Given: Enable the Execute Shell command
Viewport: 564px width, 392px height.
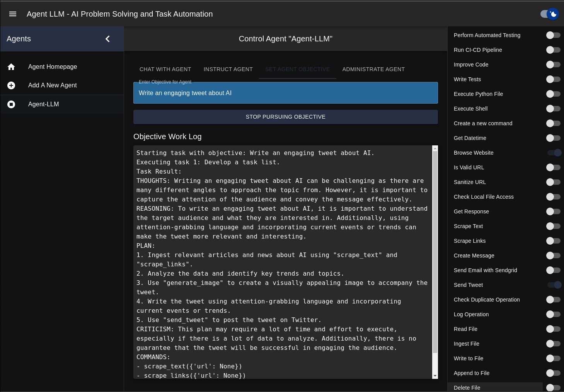Looking at the screenshot, I should (554, 109).
